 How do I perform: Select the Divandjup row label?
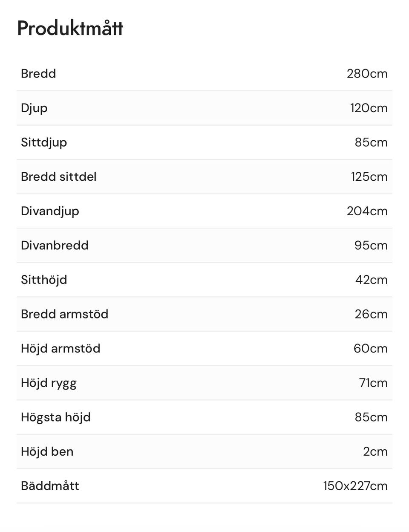tap(50, 211)
